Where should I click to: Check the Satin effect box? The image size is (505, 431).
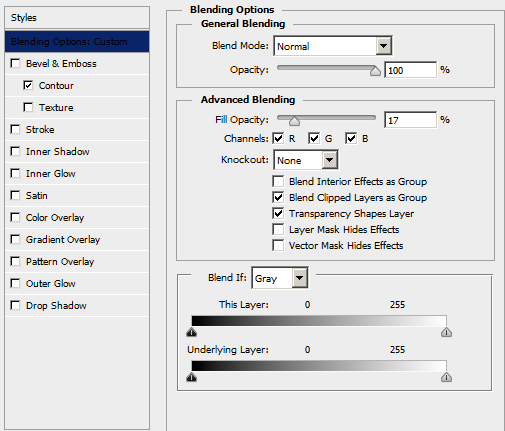click(x=15, y=195)
